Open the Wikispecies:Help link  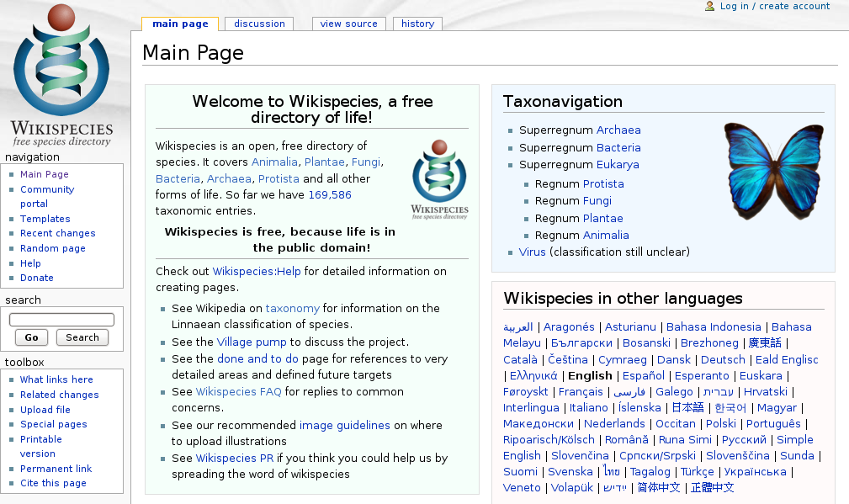tap(257, 271)
